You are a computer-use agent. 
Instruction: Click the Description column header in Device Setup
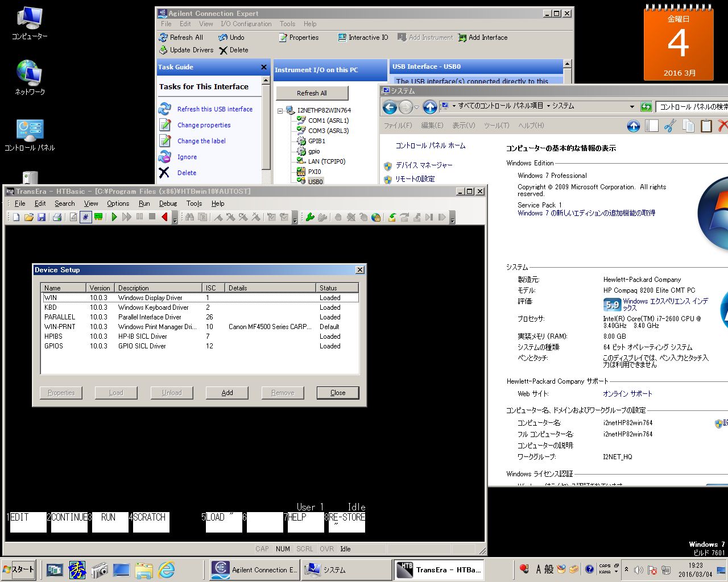pos(158,288)
